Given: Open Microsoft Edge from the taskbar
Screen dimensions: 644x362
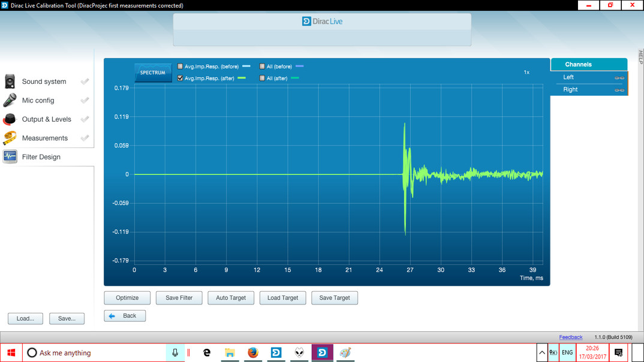Looking at the screenshot, I should click(x=207, y=352).
